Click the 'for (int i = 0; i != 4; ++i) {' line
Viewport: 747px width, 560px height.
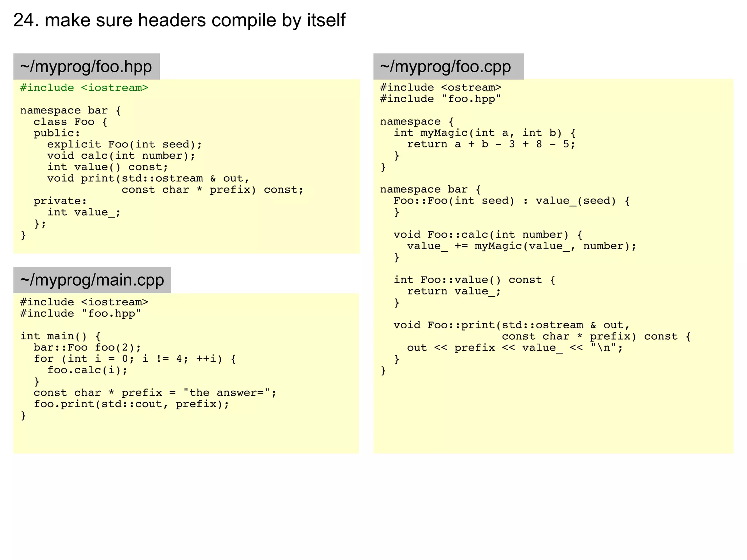point(135,359)
